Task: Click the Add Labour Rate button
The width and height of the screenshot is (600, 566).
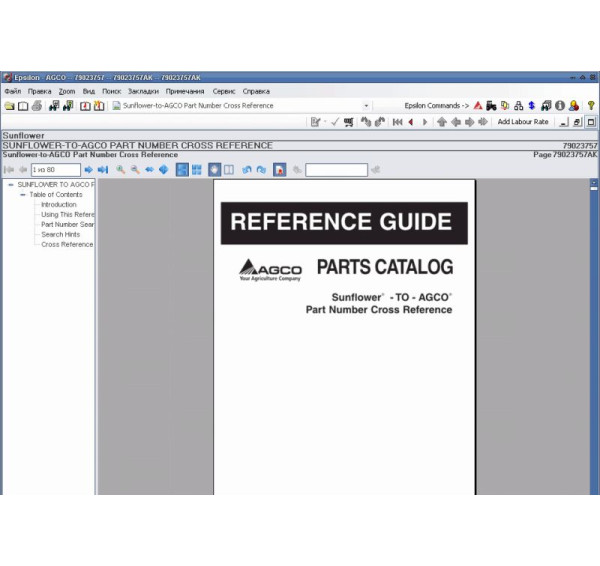Action: tap(523, 122)
